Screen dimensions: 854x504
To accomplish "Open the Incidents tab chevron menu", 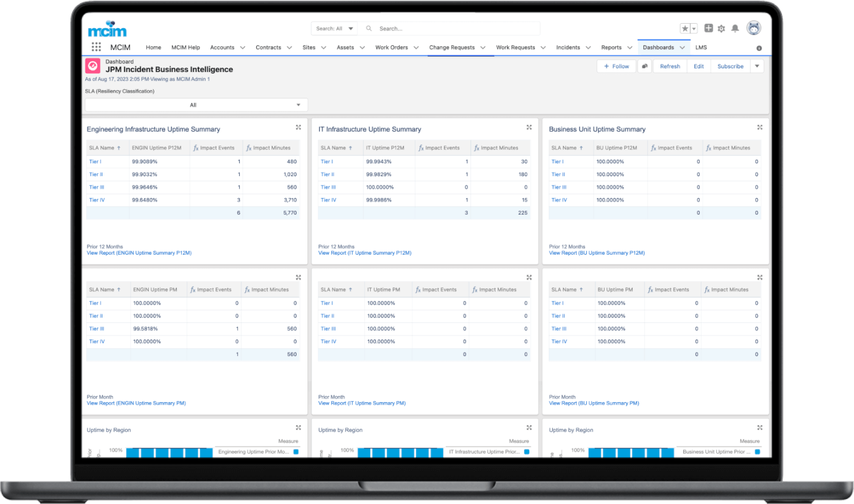I will [x=588, y=48].
